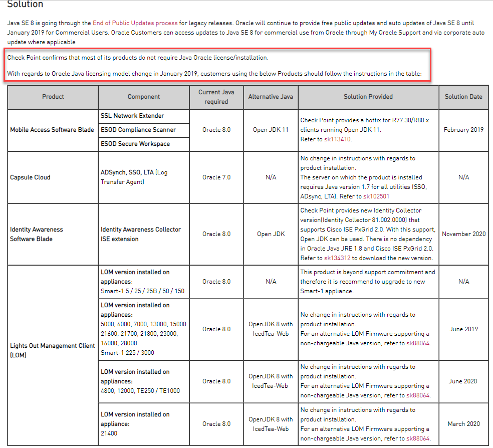Click the Solution Date column header
This screenshot has height=448, width=493.
click(x=463, y=97)
